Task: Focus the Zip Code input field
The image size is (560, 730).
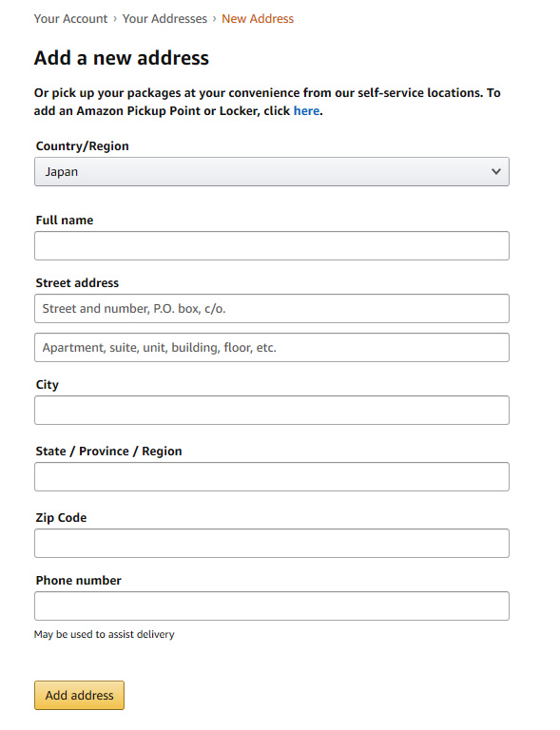Action: [271, 544]
